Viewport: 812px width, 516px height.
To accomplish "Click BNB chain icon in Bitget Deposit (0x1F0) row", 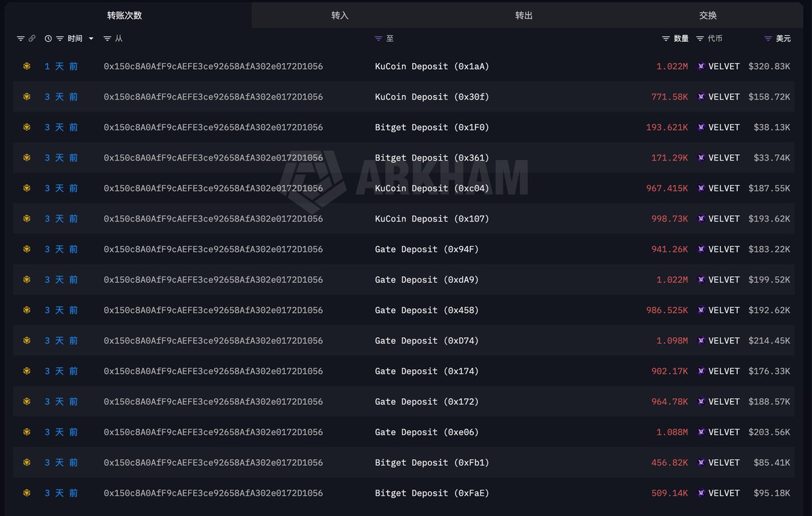I will [x=27, y=127].
